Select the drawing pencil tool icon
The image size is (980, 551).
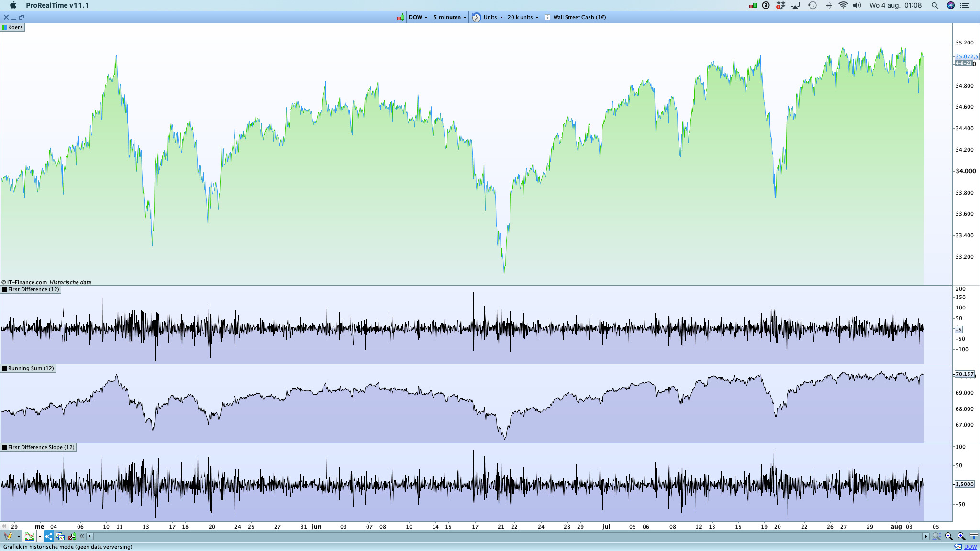click(x=7, y=536)
